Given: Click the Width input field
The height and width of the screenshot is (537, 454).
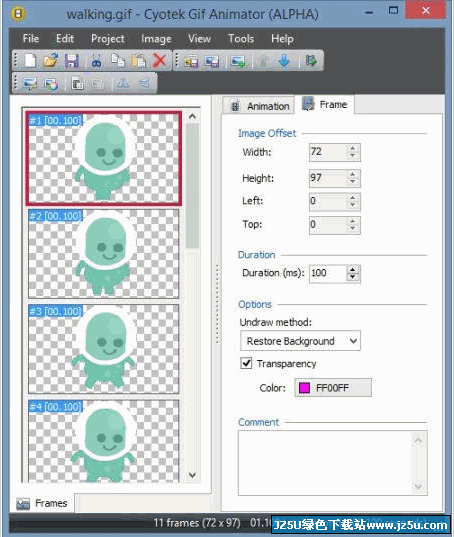Looking at the screenshot, I should [328, 152].
